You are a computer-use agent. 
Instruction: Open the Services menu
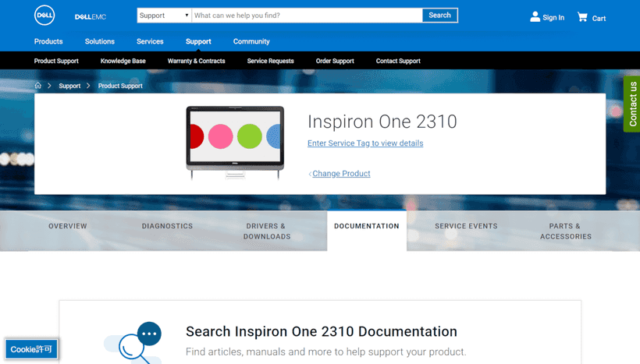(x=150, y=41)
